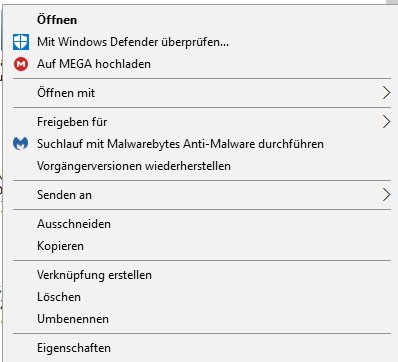Expand the Öffnen mit submenu arrow
Viewport: 398px width, 362px height.
[x=386, y=93]
